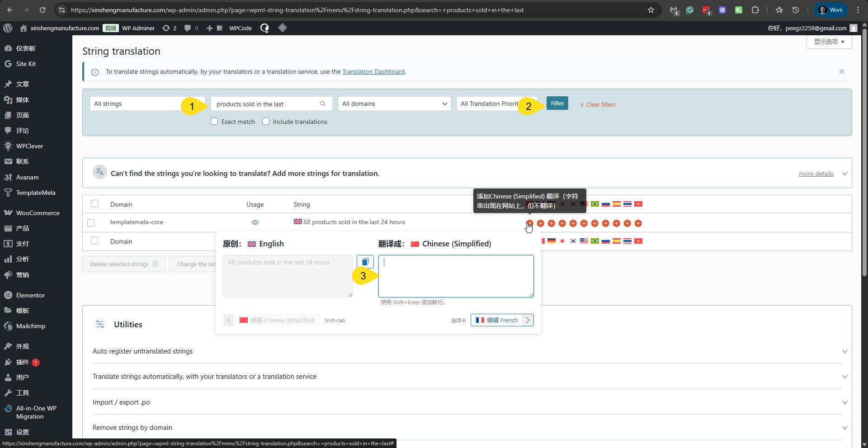Click the eye icon in templatemela-core row
This screenshot has width=868, height=448.
point(255,222)
